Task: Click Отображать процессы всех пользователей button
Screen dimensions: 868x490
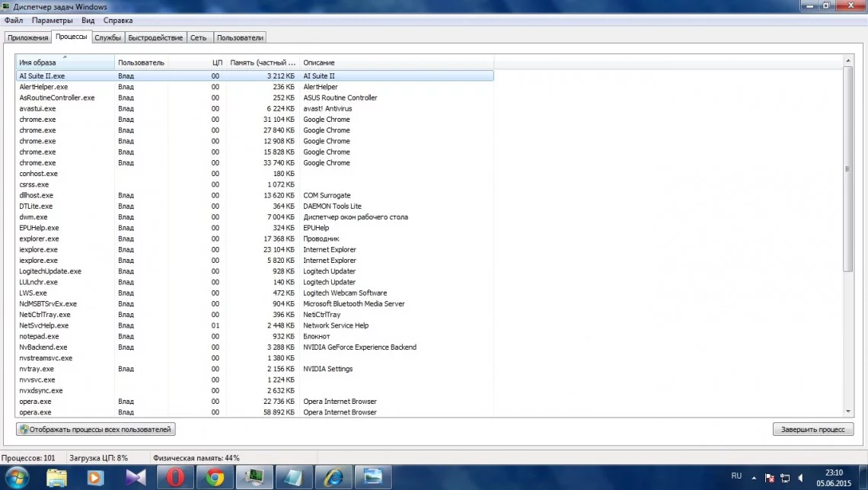Action: tap(96, 430)
